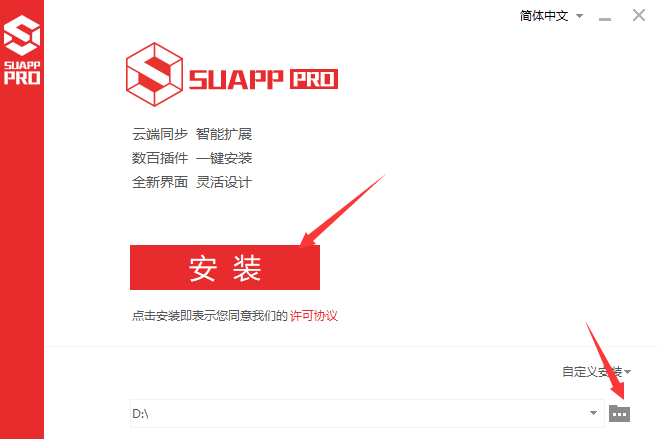
Task: Click the red SUAPP wordmark
Action: (x=236, y=79)
